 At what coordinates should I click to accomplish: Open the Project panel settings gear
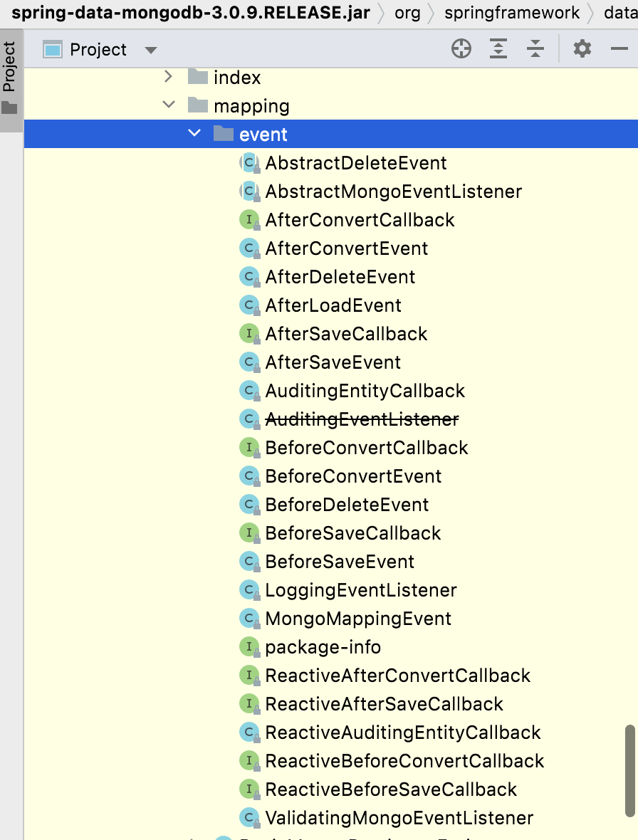pyautogui.click(x=582, y=48)
